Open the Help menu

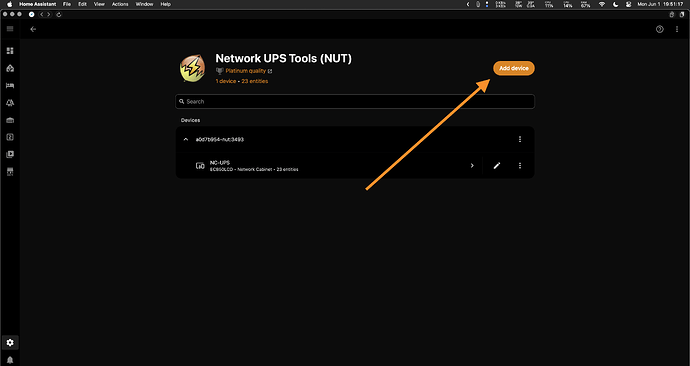(x=165, y=4)
